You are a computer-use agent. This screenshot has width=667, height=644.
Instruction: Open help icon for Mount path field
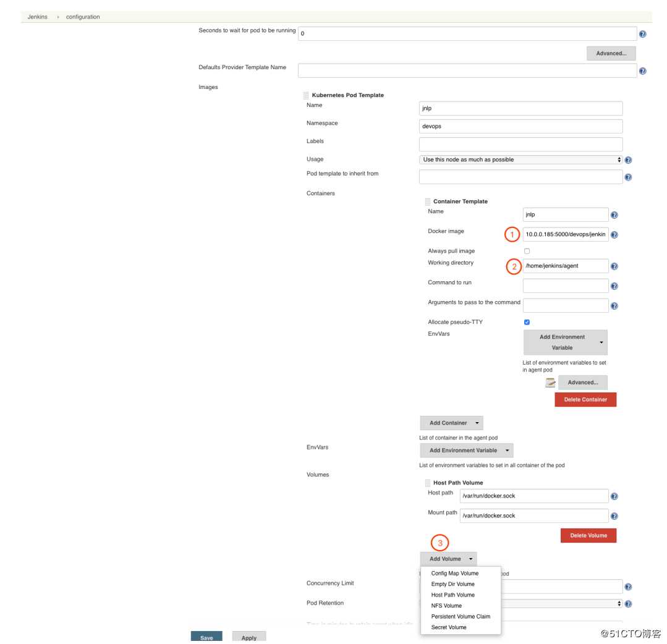point(614,516)
